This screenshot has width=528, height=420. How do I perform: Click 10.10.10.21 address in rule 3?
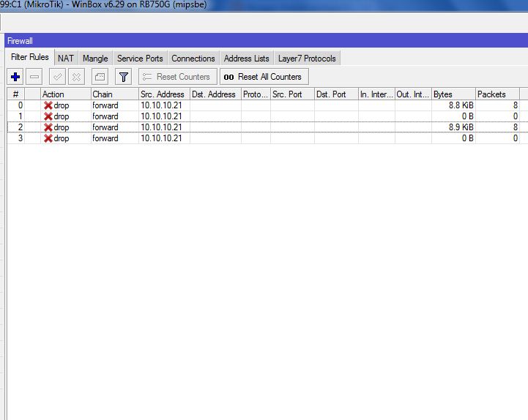tap(161, 138)
